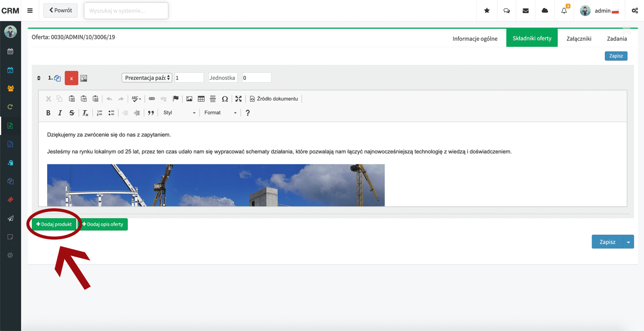Open the hamburger menu next to CRM logo
The width and height of the screenshot is (644, 331).
pyautogui.click(x=30, y=11)
